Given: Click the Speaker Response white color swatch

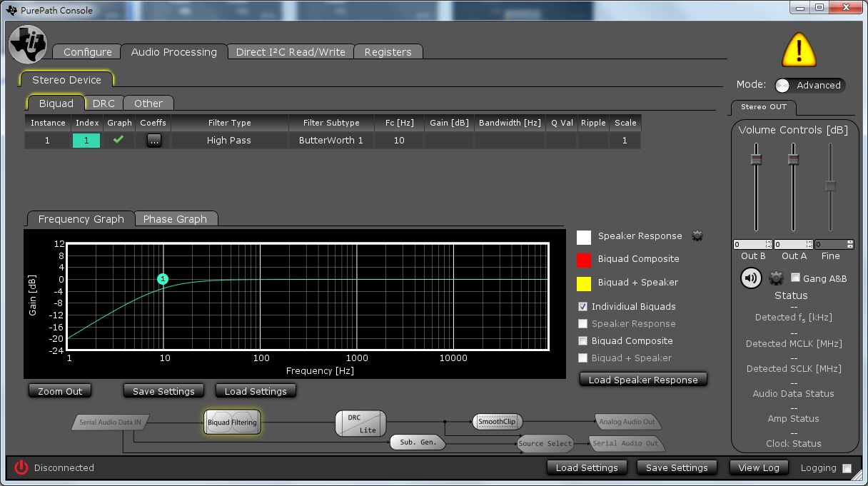Looking at the screenshot, I should (584, 237).
